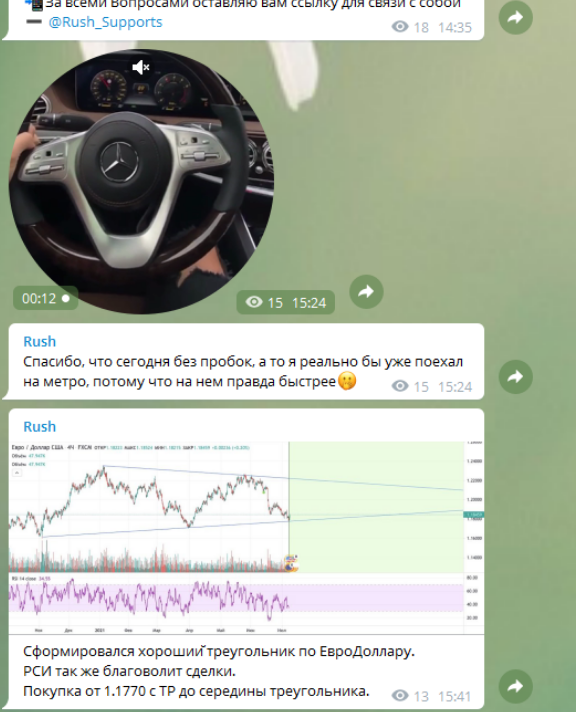Forward the message about traffic jams
The width and height of the screenshot is (576, 712).
click(516, 377)
